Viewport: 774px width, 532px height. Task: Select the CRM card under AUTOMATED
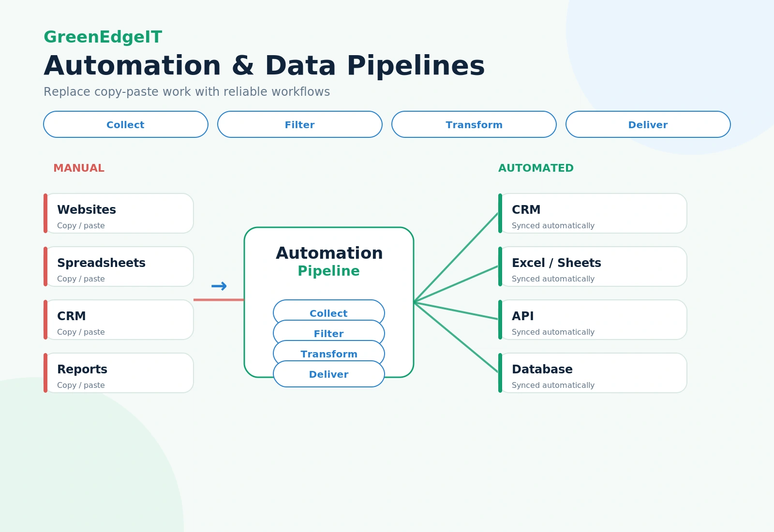point(593,213)
